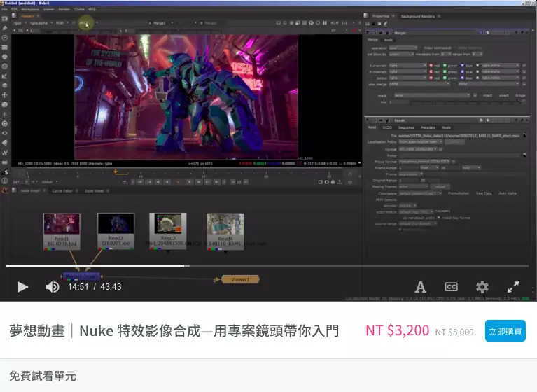Click Nuke timeline play backward button
Viewport: 537px width, 392px height.
[167, 182]
